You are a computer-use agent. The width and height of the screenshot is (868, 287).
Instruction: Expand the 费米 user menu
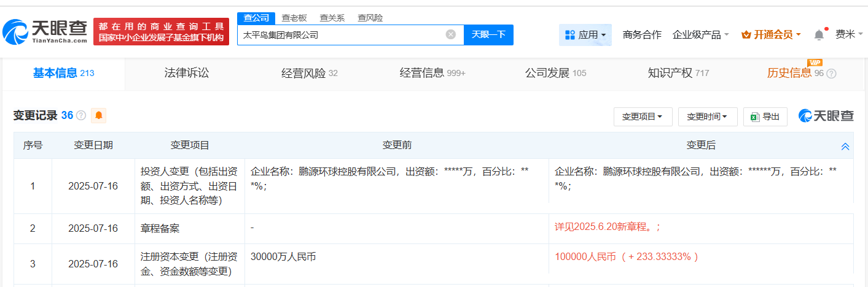[850, 34]
